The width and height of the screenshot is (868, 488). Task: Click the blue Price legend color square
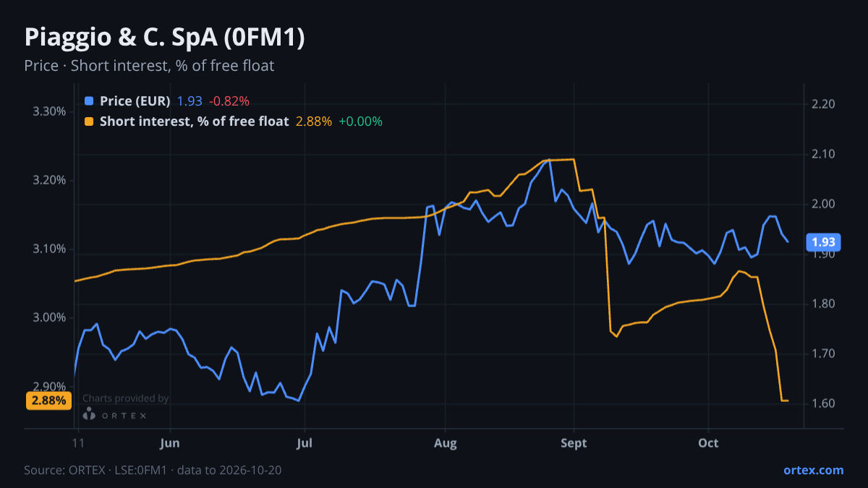point(89,101)
